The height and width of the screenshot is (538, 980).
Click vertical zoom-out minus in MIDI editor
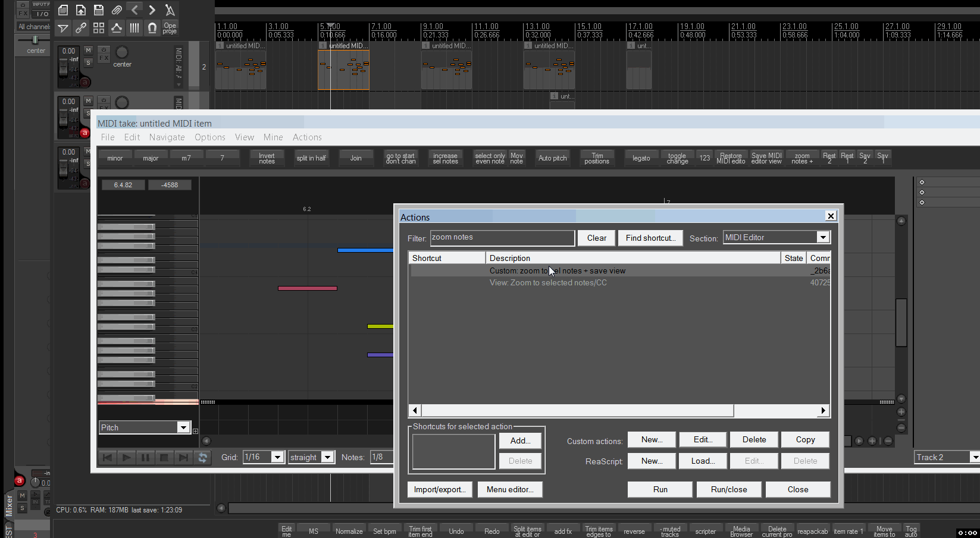(901, 427)
